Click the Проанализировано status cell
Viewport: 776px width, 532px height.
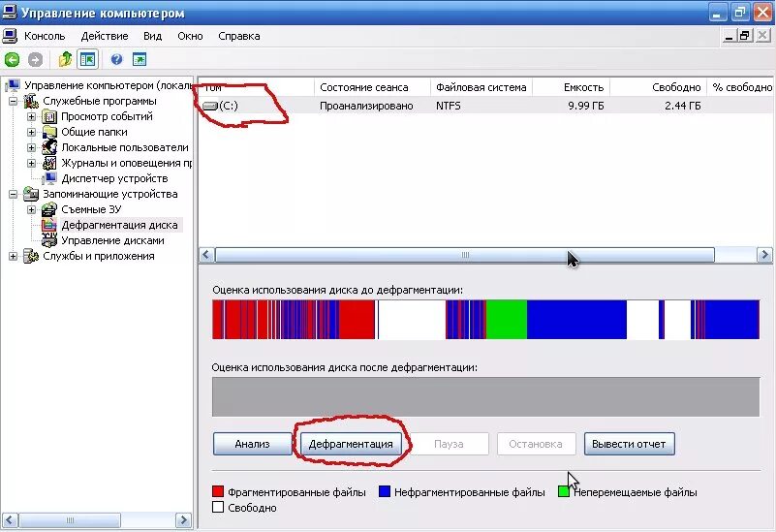point(366,106)
